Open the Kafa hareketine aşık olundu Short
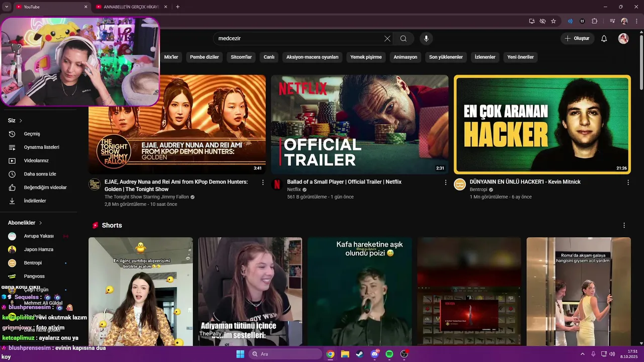The height and width of the screenshot is (362, 644). pyautogui.click(x=360, y=292)
